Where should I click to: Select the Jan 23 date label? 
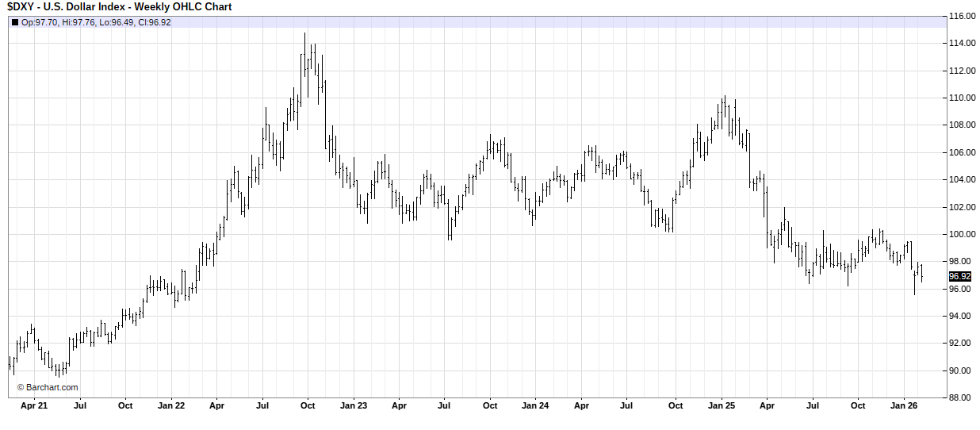(353, 405)
